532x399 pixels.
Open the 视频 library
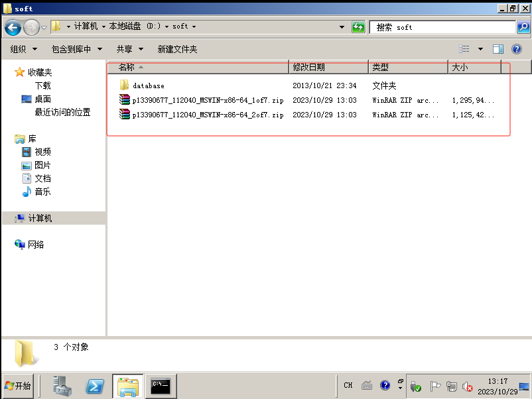(42, 152)
